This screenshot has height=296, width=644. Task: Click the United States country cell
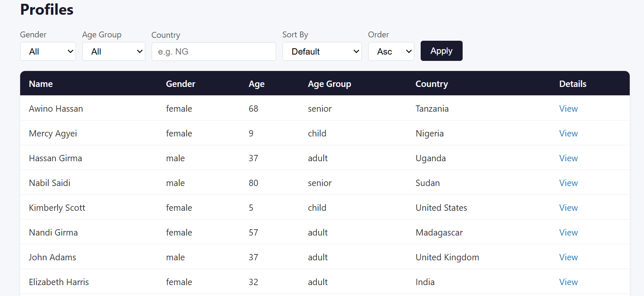441,208
